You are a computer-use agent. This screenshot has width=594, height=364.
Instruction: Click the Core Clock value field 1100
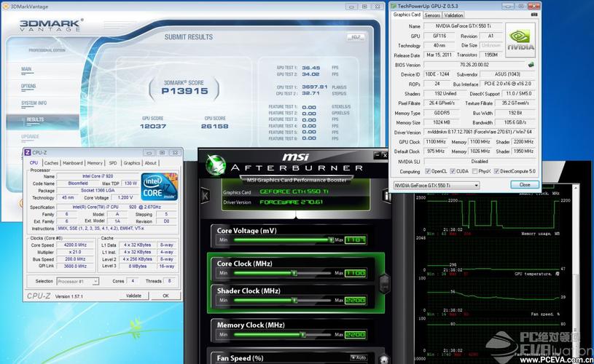tap(356, 273)
